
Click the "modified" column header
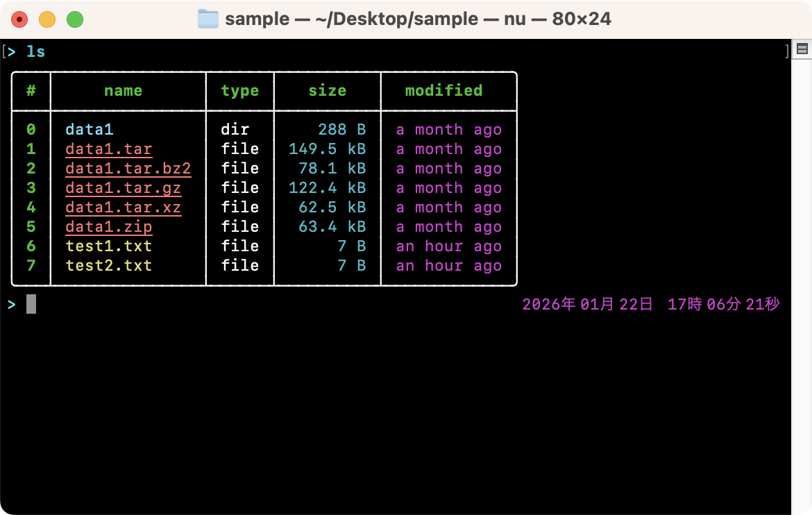(443, 91)
